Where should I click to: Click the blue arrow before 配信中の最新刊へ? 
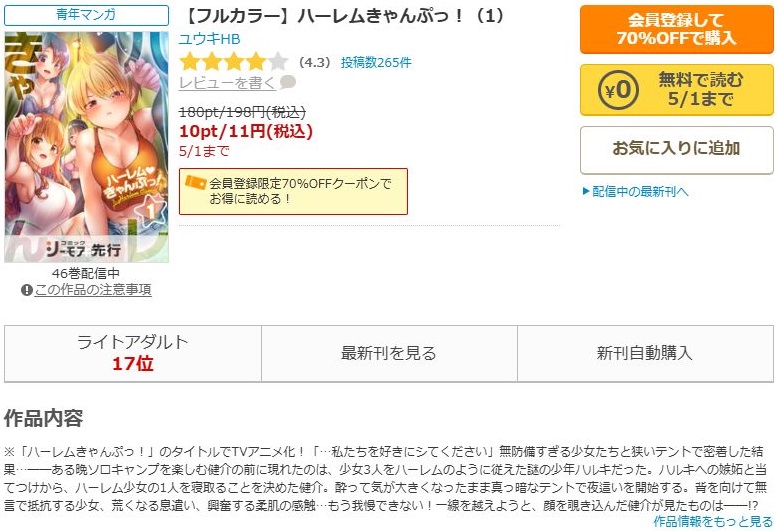(x=586, y=191)
